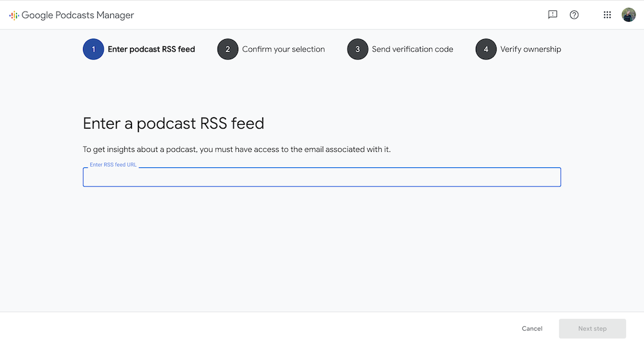This screenshot has width=644, height=343.
Task: Select step 1 circle Enter podcast RSS feed
Action: pos(93,50)
